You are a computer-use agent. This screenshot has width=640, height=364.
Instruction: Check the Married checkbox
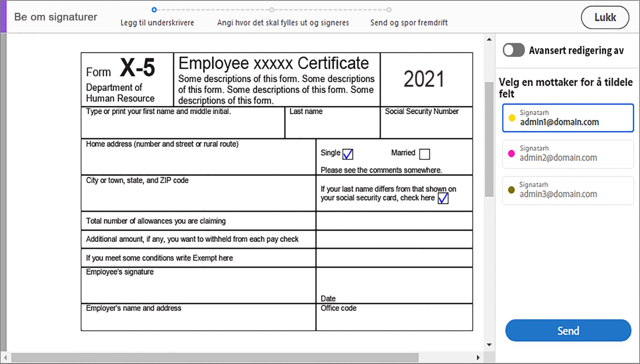[424, 154]
